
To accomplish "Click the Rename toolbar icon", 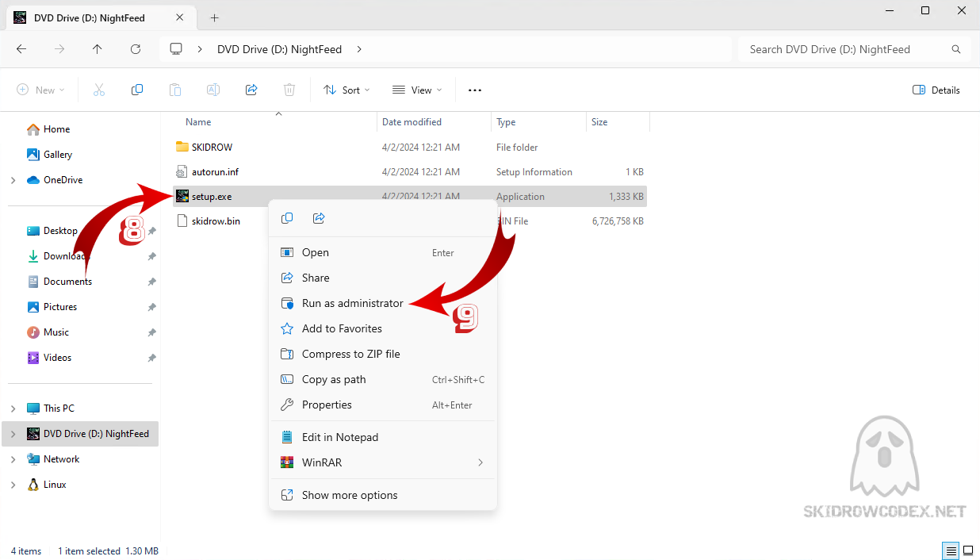I will pos(213,90).
